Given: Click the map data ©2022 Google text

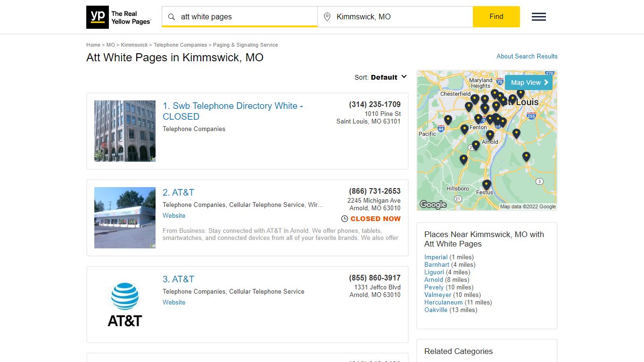Looking at the screenshot, I should click(x=528, y=206).
